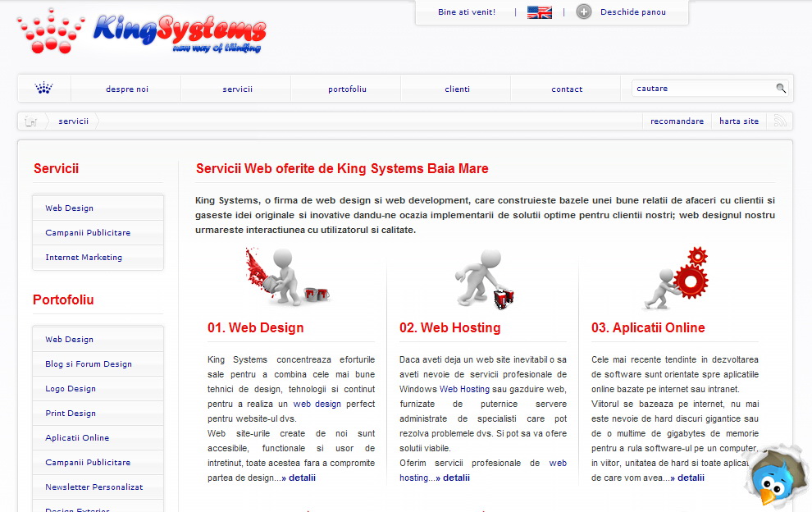Click the blue Twitter bird icon
Viewport: 812px width, 512px height.
774,481
